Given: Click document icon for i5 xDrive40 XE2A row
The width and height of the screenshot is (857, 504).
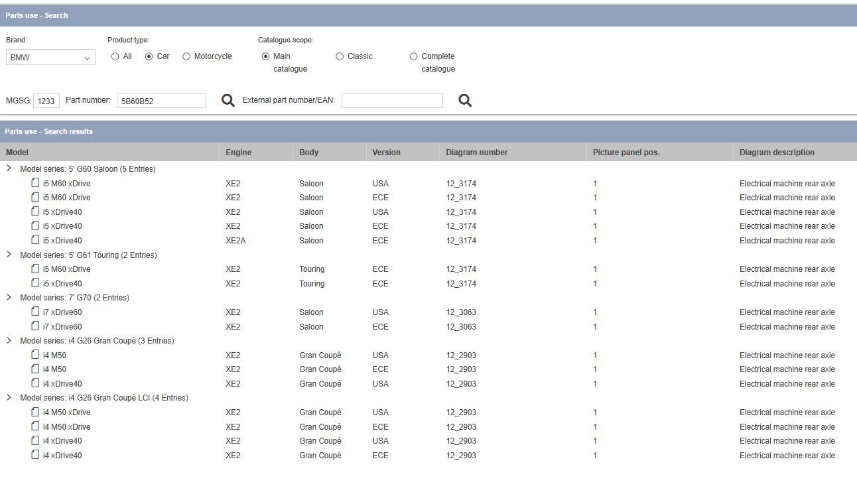Looking at the screenshot, I should (35, 240).
